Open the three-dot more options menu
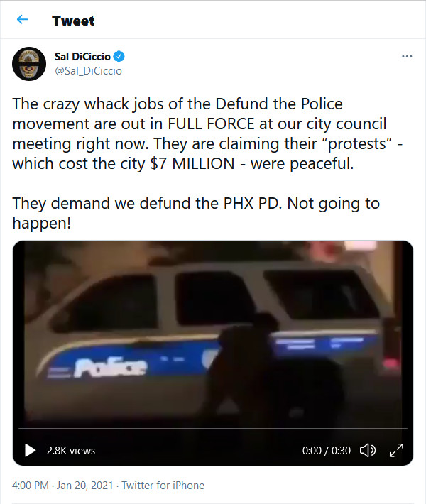The width and height of the screenshot is (426, 504). [407, 57]
